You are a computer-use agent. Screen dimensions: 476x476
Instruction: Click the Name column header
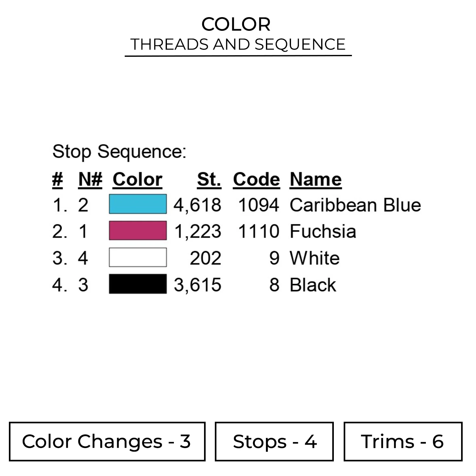pos(316,180)
